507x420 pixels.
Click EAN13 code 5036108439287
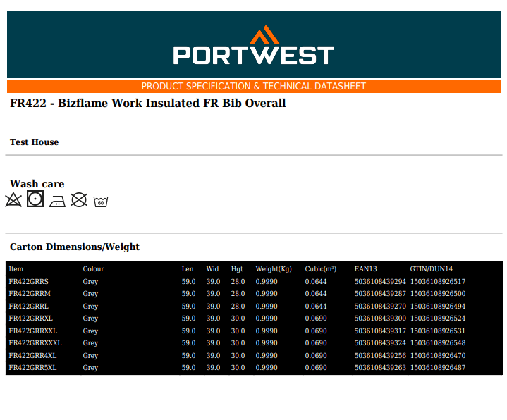380,294
